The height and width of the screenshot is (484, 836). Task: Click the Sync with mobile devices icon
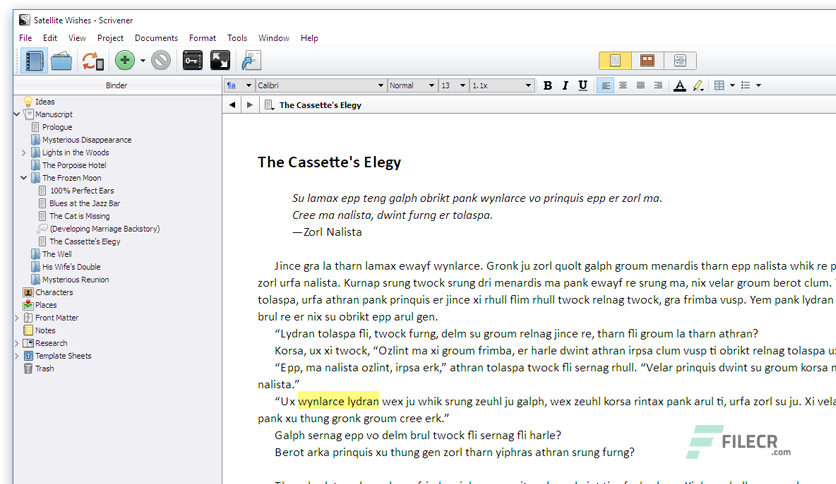pyautogui.click(x=93, y=61)
